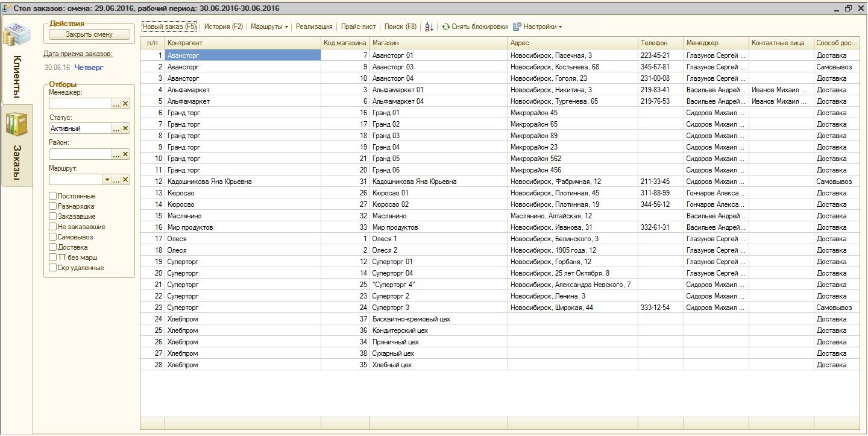Check the Самовывоз filter
868x436 pixels.
(x=53, y=237)
